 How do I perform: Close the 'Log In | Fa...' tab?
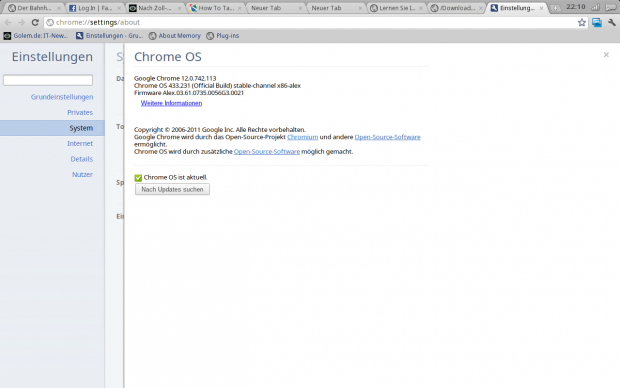pyautogui.click(x=119, y=8)
